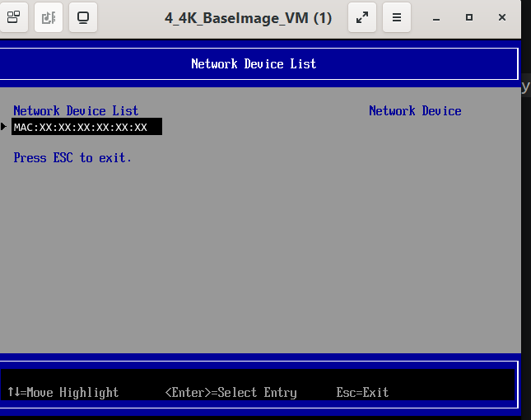Click the 'Move Highlight' footer hint
Image resolution: width=531 pixels, height=420 pixels.
coord(63,392)
